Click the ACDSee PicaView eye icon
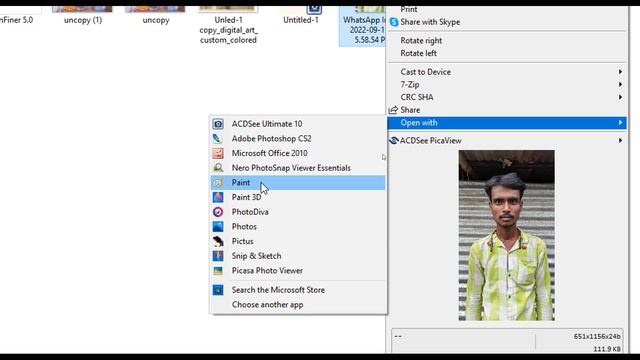The image size is (640, 360). pyautogui.click(x=393, y=140)
